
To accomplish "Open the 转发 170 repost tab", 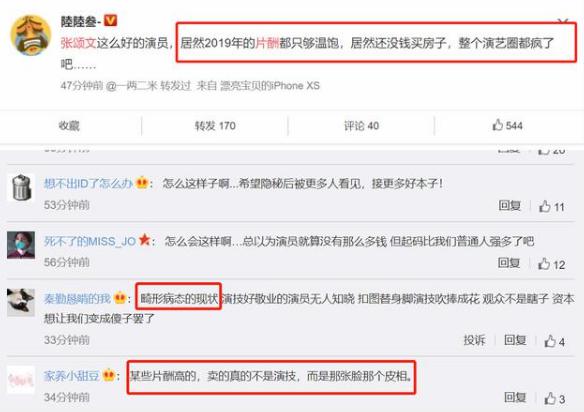I will click(215, 126).
